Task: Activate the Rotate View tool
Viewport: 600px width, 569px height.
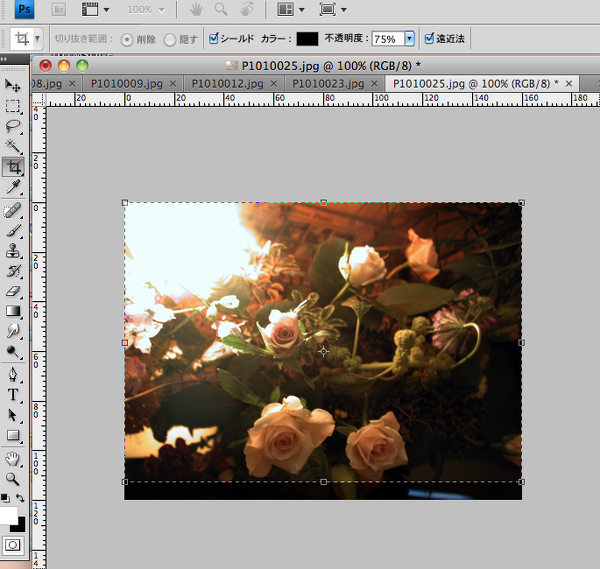Action: 247,9
